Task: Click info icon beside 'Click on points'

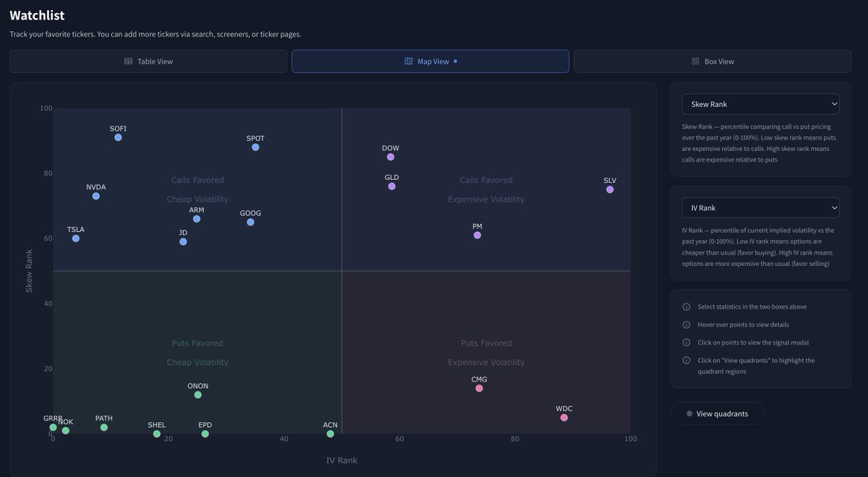Action: click(686, 342)
